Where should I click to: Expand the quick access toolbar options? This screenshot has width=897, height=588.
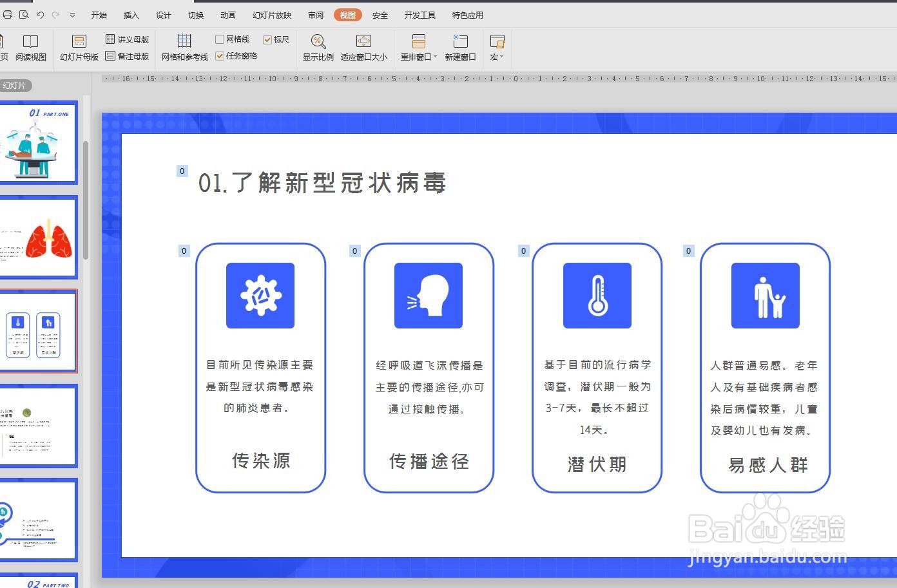pos(72,15)
